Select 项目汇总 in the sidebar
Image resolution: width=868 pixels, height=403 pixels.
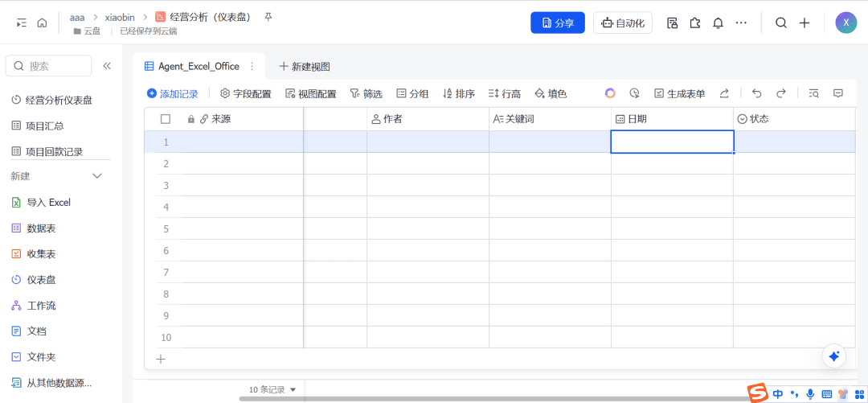(x=44, y=125)
